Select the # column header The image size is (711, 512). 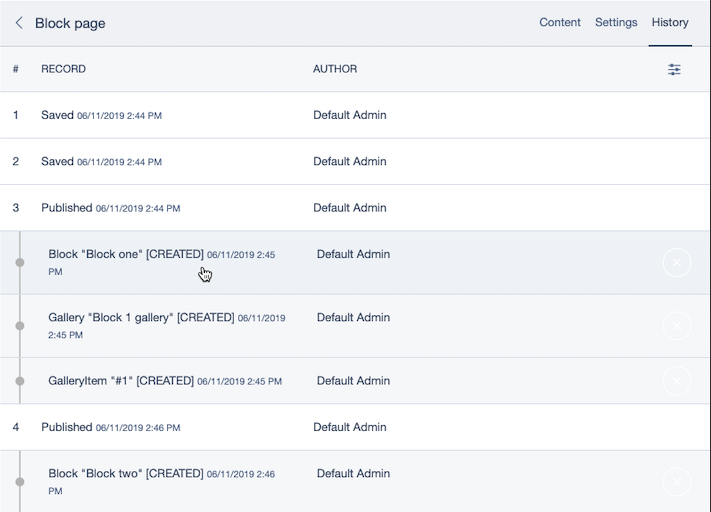pyautogui.click(x=16, y=69)
